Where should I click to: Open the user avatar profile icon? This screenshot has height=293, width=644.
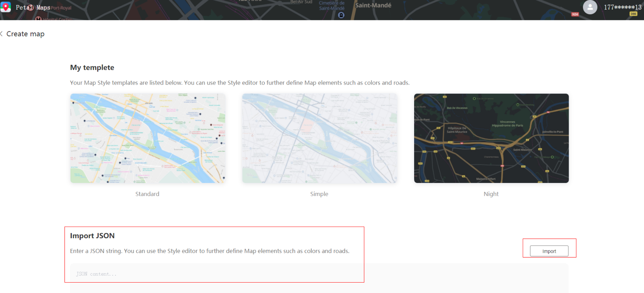[590, 7]
